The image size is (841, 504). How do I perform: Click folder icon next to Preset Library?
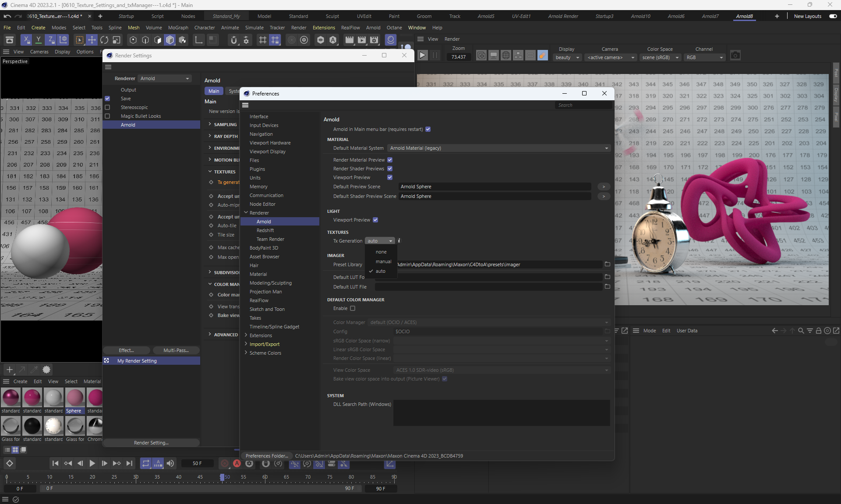click(607, 264)
